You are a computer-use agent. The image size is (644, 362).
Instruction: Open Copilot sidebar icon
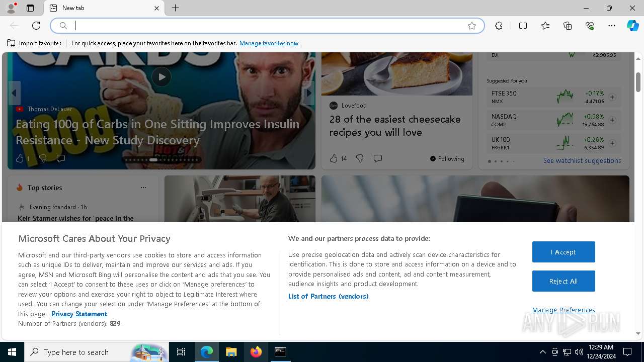[632, 26]
